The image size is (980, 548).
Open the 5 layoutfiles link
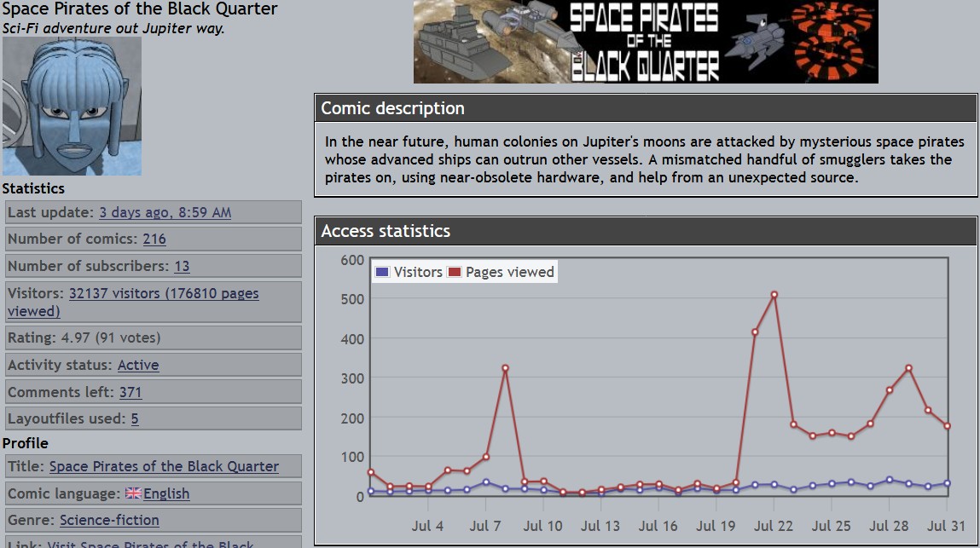pyautogui.click(x=135, y=418)
